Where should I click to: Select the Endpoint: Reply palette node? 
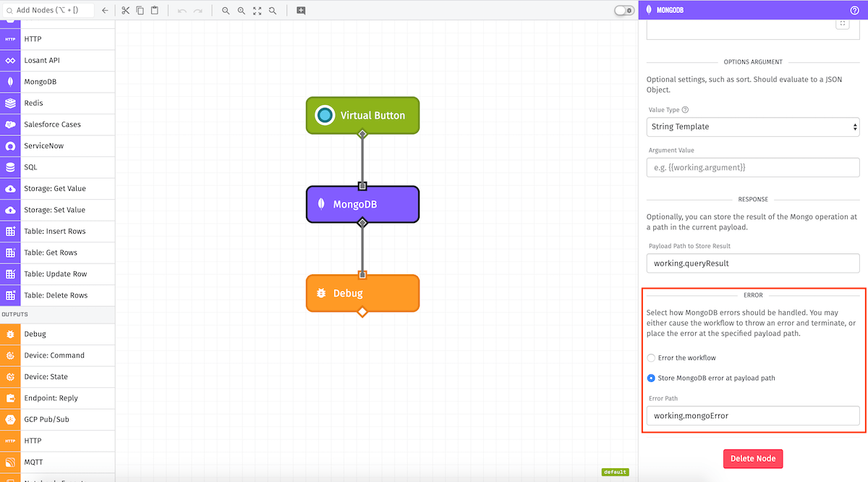pyautogui.click(x=58, y=398)
